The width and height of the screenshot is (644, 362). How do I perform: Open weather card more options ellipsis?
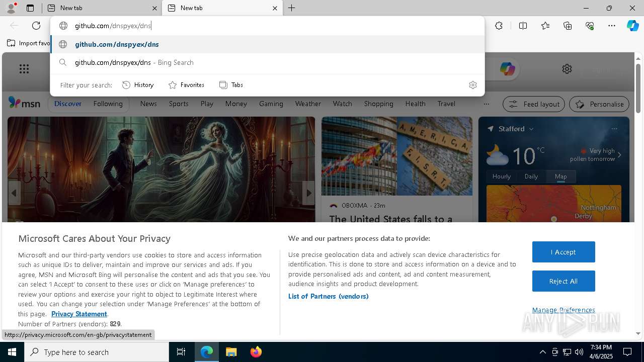[x=614, y=129]
